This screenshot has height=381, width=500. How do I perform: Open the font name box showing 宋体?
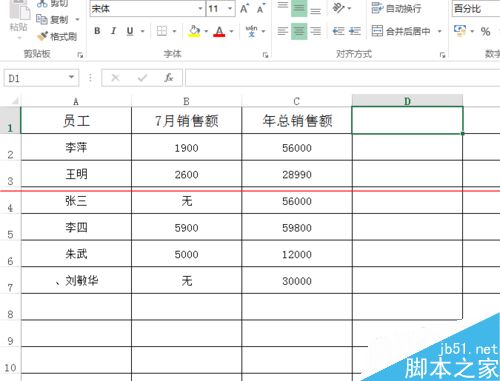(x=147, y=9)
